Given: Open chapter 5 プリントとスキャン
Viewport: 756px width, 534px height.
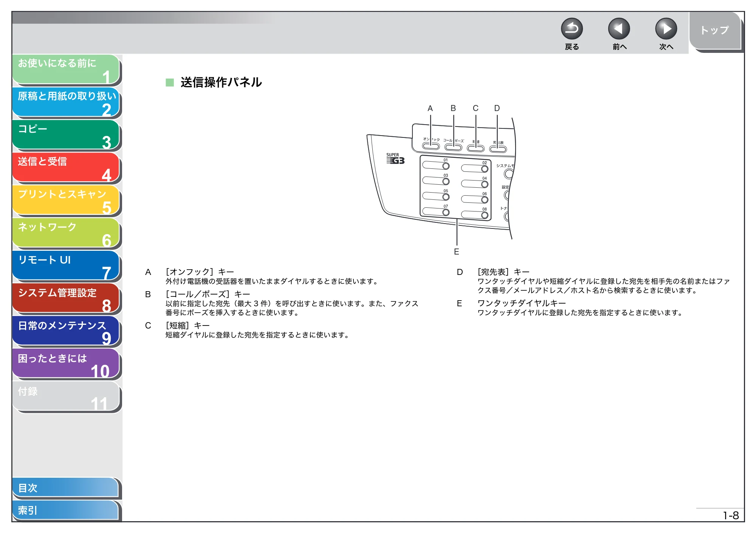Looking at the screenshot, I should (x=66, y=200).
